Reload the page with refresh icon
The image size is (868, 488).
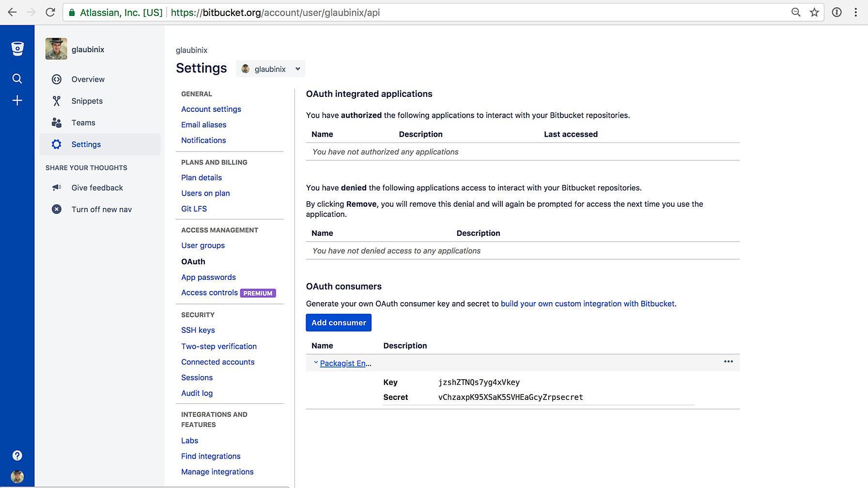50,12
